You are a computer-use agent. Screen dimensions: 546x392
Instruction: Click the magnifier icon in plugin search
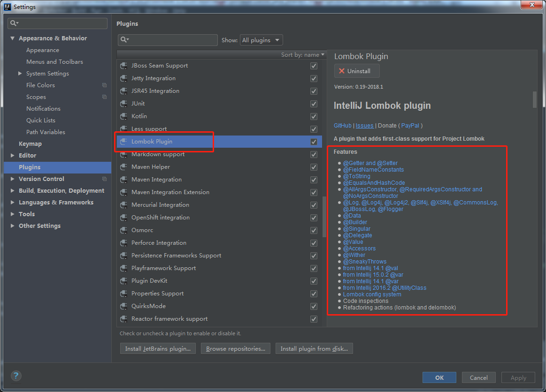click(124, 40)
